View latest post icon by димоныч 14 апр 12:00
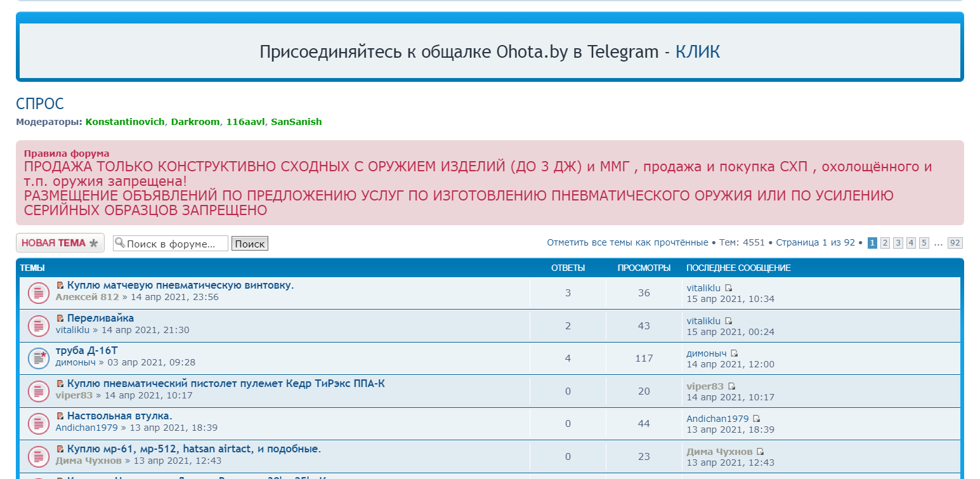 (735, 353)
